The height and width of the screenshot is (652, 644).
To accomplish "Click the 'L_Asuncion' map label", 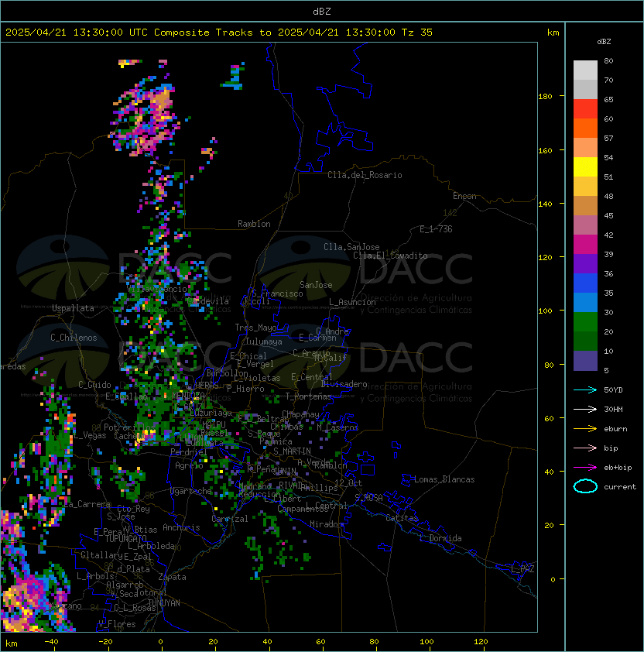I will point(352,302).
